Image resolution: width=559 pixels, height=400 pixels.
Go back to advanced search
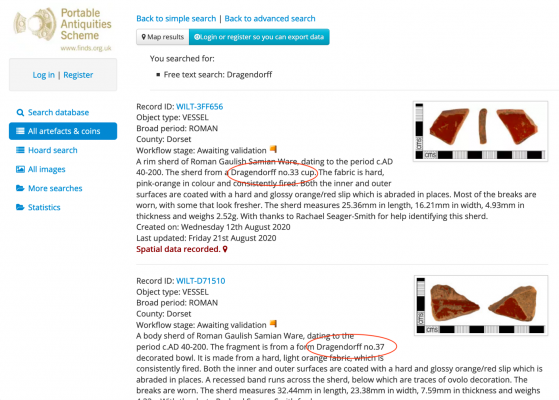click(x=270, y=19)
